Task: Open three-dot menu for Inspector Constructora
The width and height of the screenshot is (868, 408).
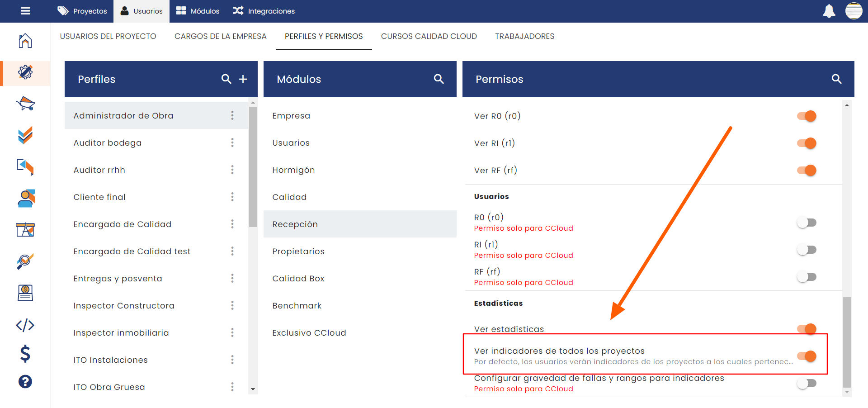Action: coord(232,306)
